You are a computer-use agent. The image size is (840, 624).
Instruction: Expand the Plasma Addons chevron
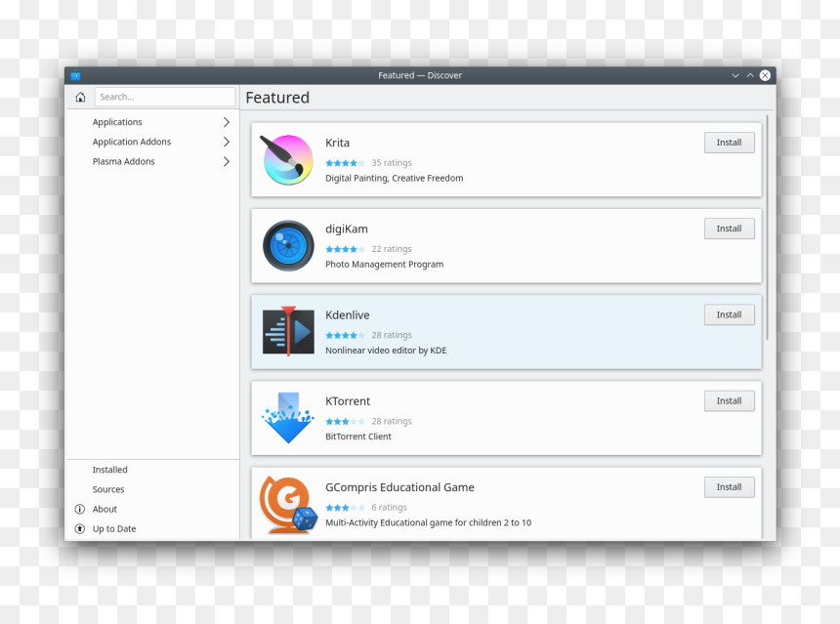click(x=227, y=161)
